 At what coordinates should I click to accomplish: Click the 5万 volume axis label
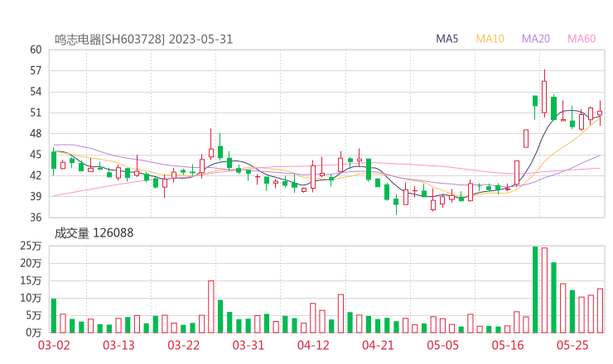coord(34,315)
